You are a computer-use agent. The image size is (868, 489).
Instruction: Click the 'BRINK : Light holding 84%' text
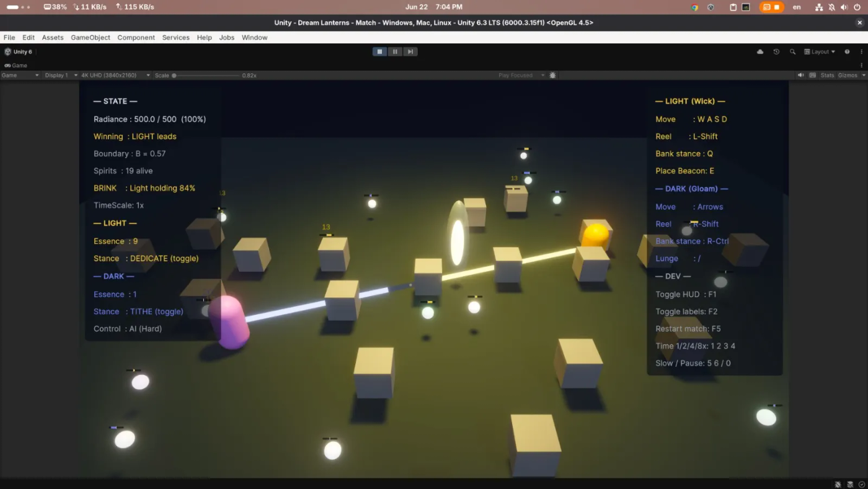coord(144,188)
